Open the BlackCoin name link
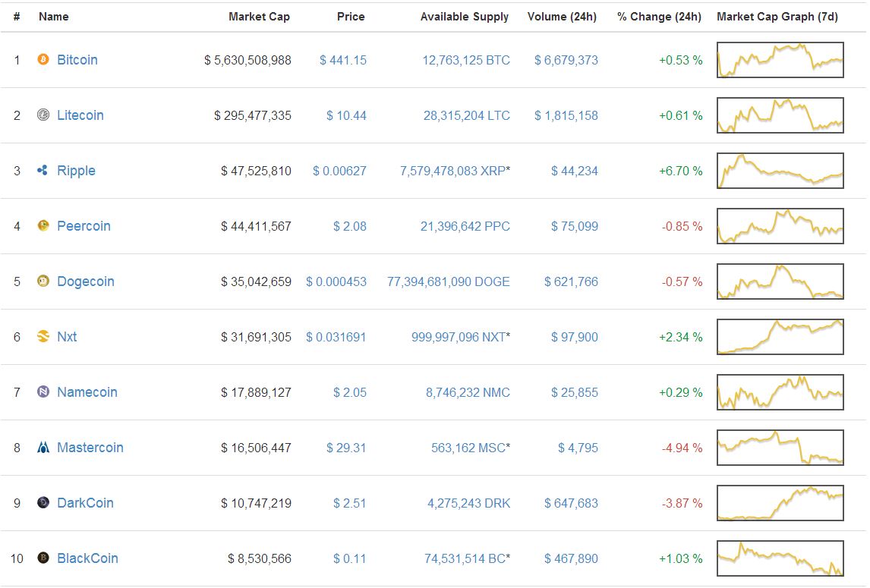This screenshot has width=870, height=588. 87,558
